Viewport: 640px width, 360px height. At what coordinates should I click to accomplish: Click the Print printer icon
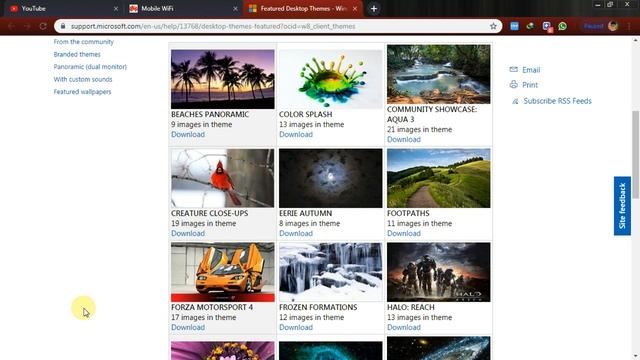(x=513, y=84)
